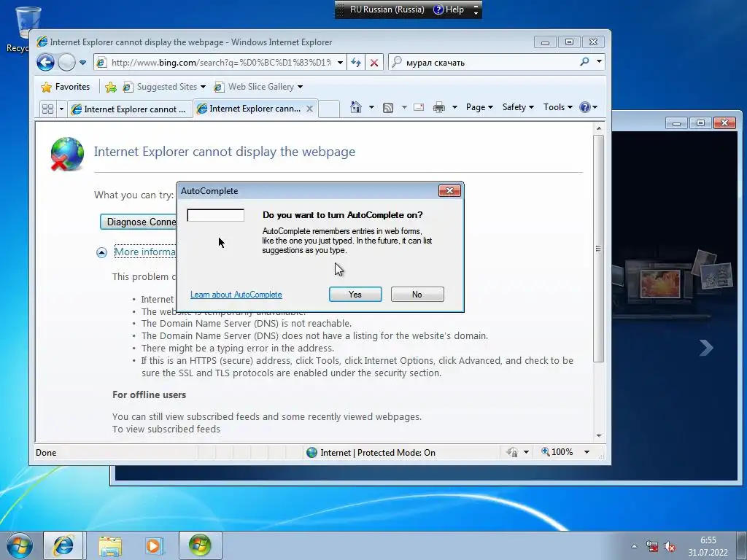Click the search box containing мурал скачать

pyautogui.click(x=484, y=63)
